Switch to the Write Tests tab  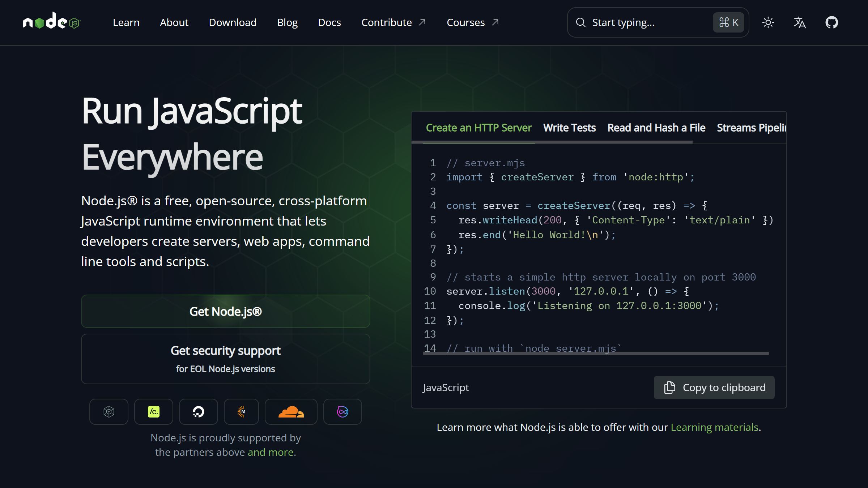point(569,128)
